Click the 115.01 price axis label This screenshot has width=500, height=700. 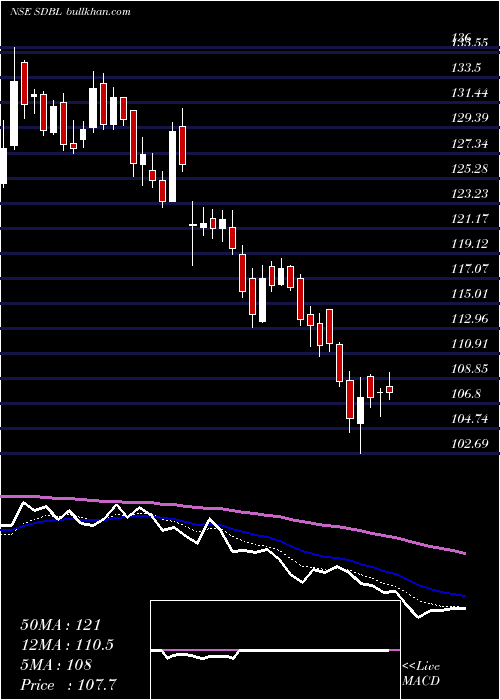coord(469,294)
